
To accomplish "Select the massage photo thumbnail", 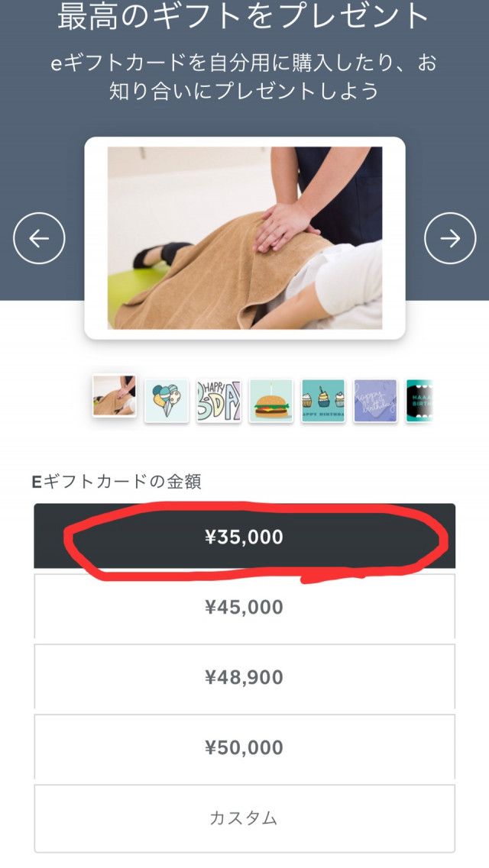I will click(114, 396).
